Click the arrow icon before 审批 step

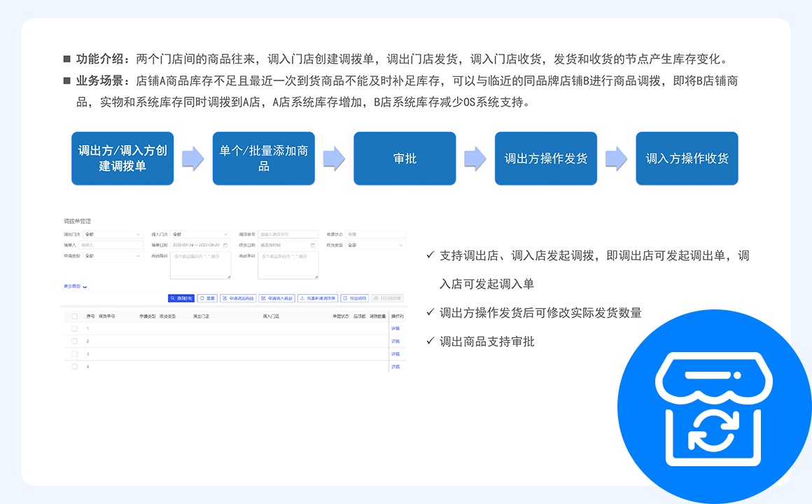coord(334,158)
